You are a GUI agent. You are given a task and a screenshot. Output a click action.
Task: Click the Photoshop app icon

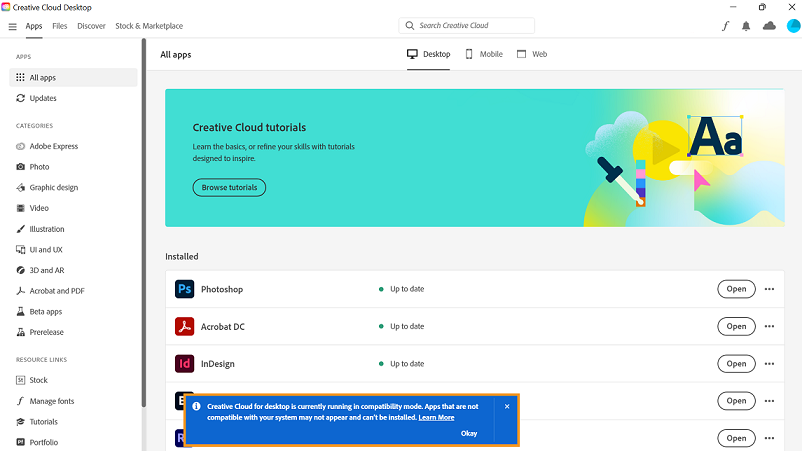pos(184,289)
